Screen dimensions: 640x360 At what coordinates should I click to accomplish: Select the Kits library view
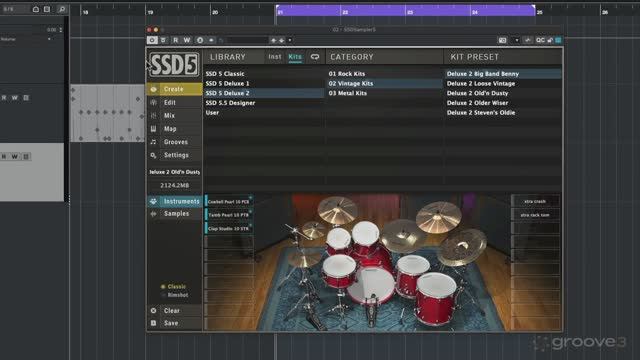(295, 57)
